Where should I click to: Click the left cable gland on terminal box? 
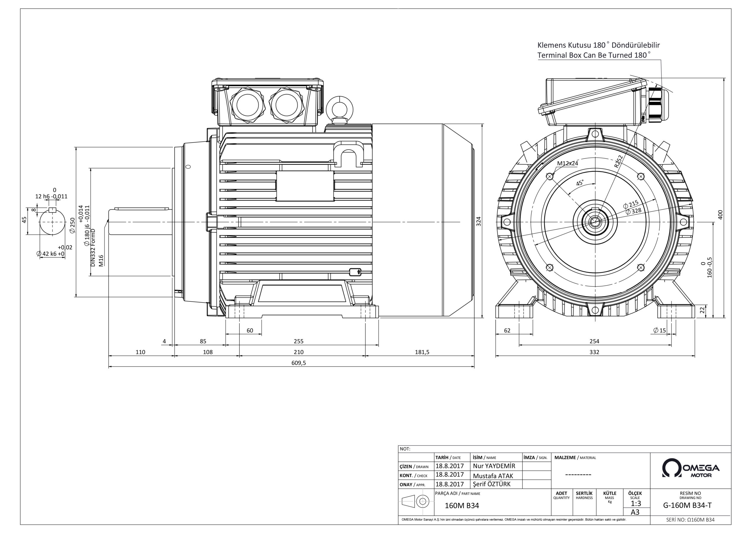[x=247, y=105]
